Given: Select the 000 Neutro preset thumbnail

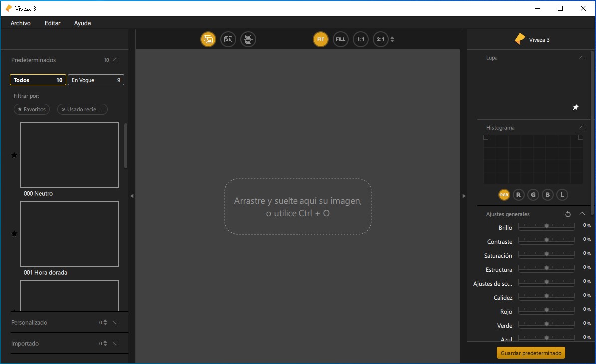Looking at the screenshot, I should [69, 155].
